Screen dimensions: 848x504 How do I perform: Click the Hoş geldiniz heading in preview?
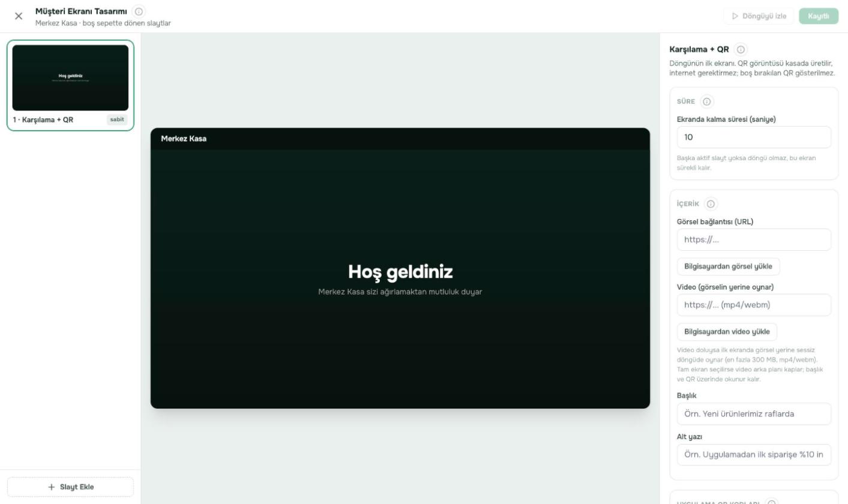[400, 272]
